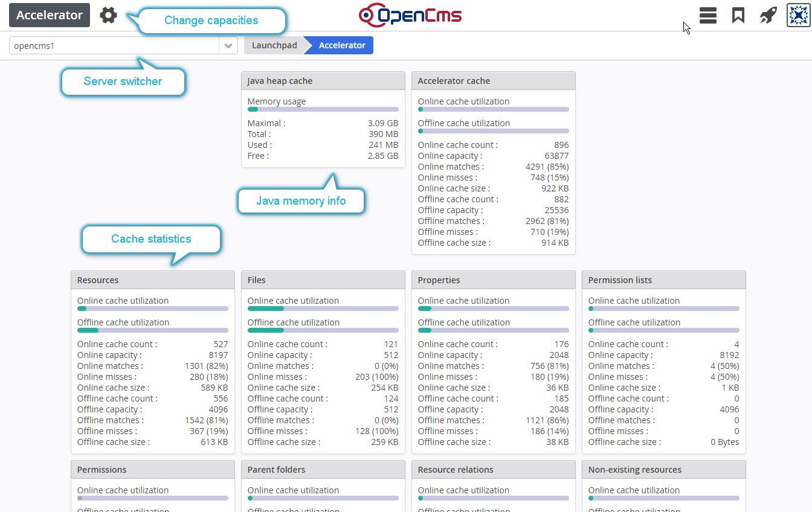Click Resources online cache count 527
Image resolution: width=812 pixels, height=512 pixels.
[x=221, y=344]
